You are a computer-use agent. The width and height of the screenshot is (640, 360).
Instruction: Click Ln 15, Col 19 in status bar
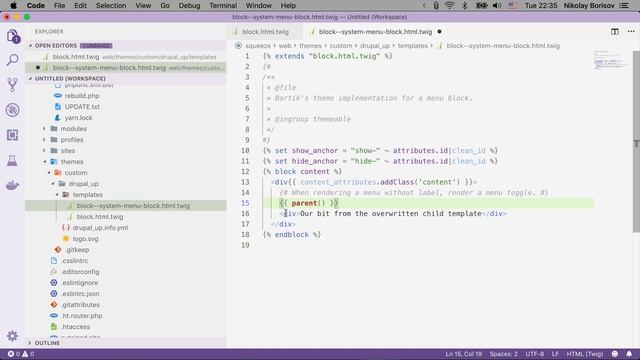coord(463,354)
